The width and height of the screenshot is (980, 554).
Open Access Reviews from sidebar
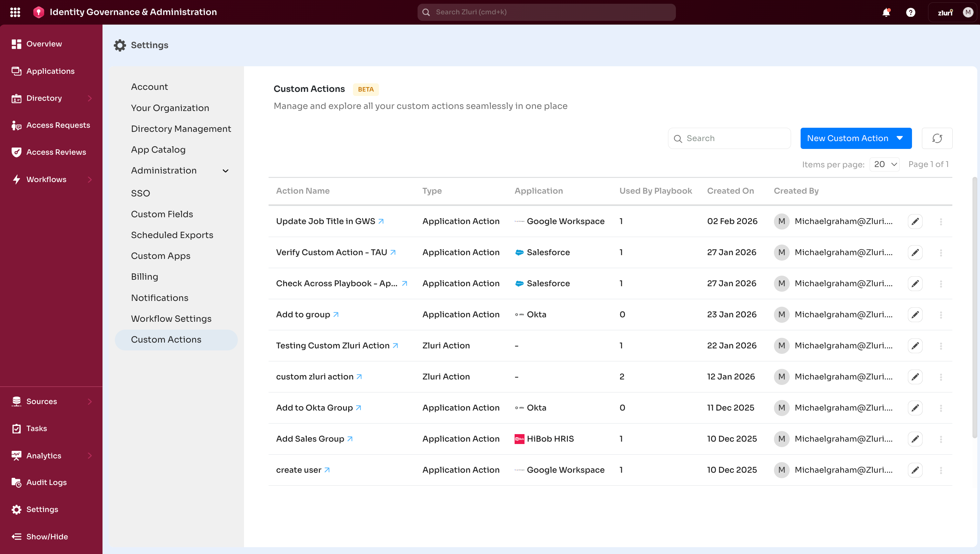(56, 152)
